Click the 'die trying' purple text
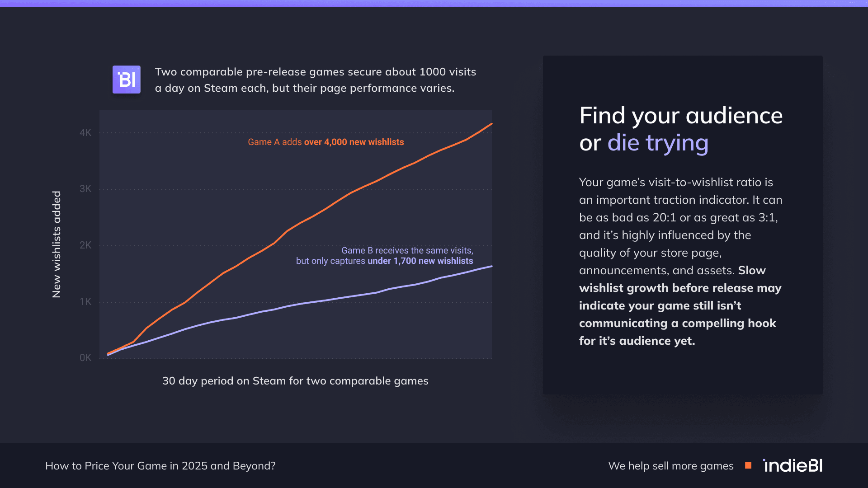The width and height of the screenshot is (868, 488). click(658, 143)
